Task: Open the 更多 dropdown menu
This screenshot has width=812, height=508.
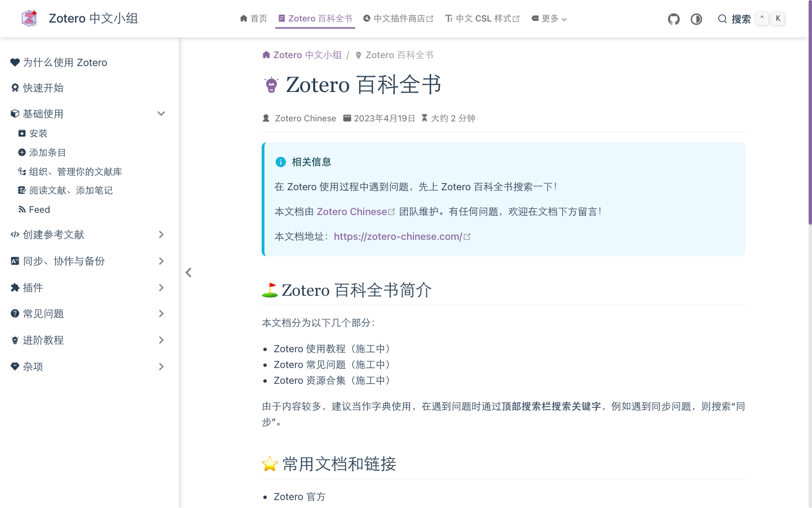Action: coord(549,18)
